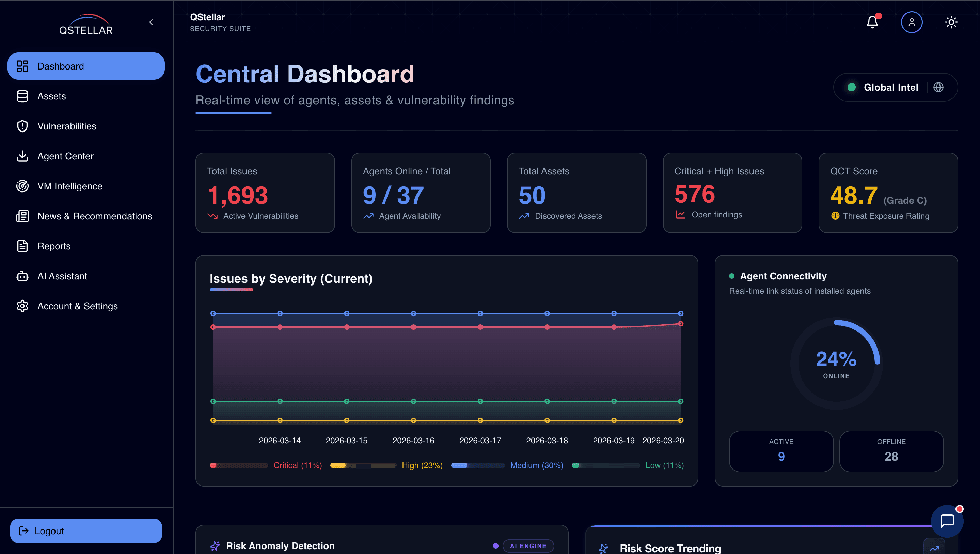This screenshot has width=980, height=554.
Task: Open Account & Settings
Action: [78, 306]
